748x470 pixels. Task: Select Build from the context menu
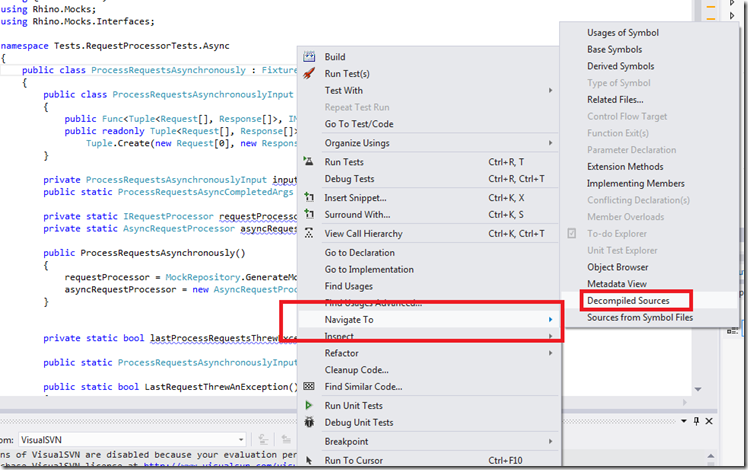335,57
